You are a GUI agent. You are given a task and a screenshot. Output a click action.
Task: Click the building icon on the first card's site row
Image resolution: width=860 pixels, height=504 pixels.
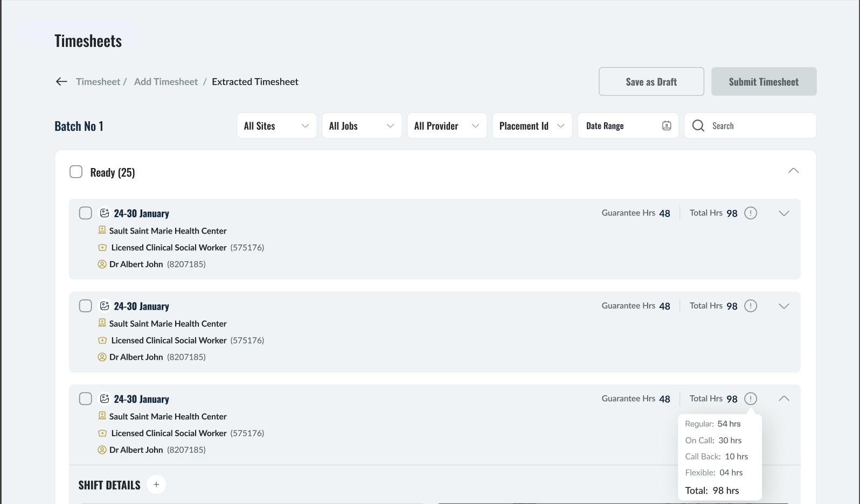(x=102, y=230)
